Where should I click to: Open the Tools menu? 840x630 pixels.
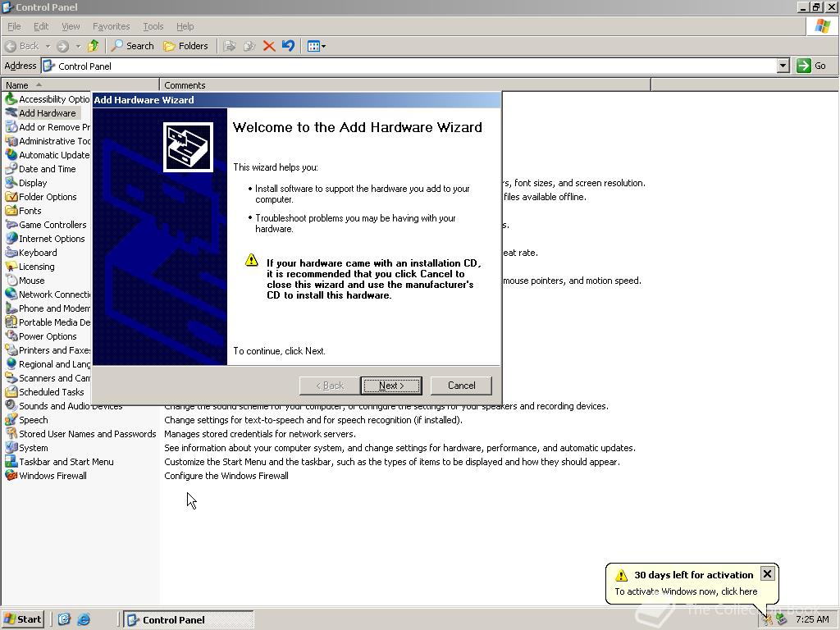[153, 26]
